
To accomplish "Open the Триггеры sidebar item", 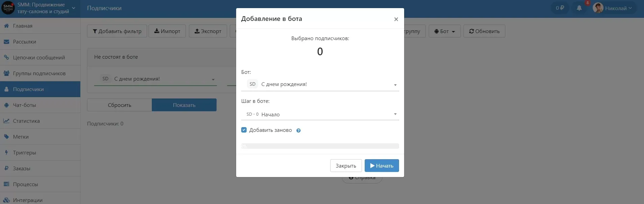I will 40,152.
